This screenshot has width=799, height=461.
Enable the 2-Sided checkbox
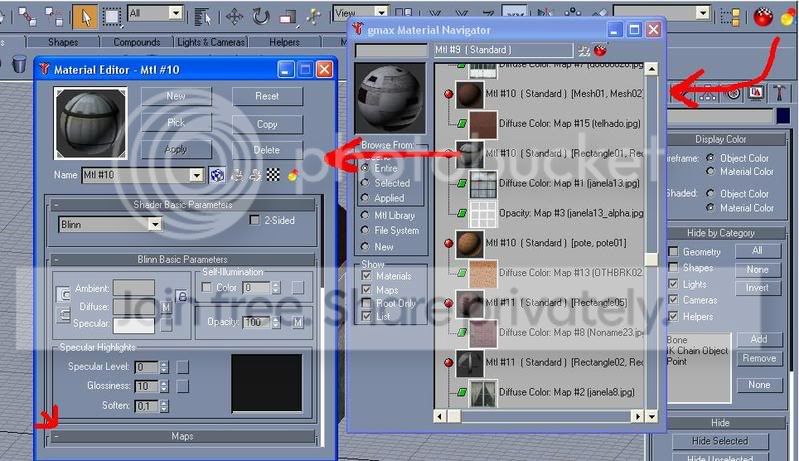pos(254,220)
